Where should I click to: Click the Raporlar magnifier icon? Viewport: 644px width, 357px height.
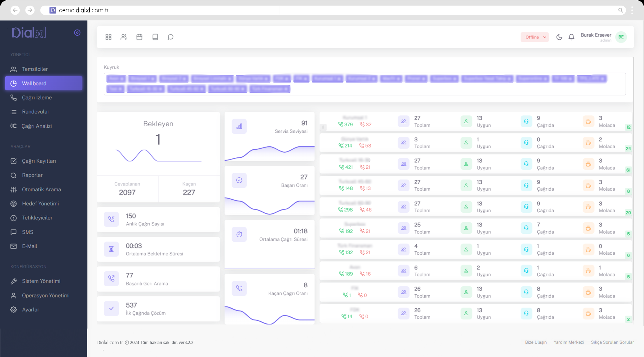coord(14,175)
